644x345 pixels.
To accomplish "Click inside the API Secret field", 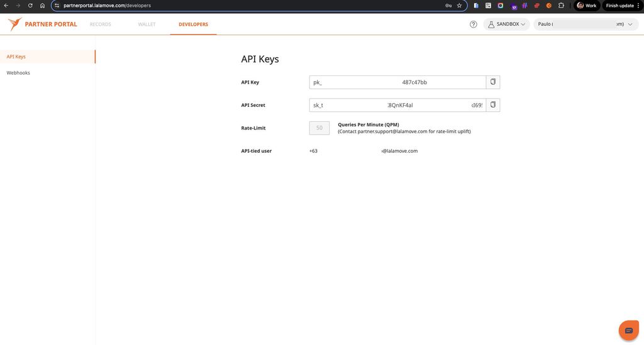I will coord(397,105).
